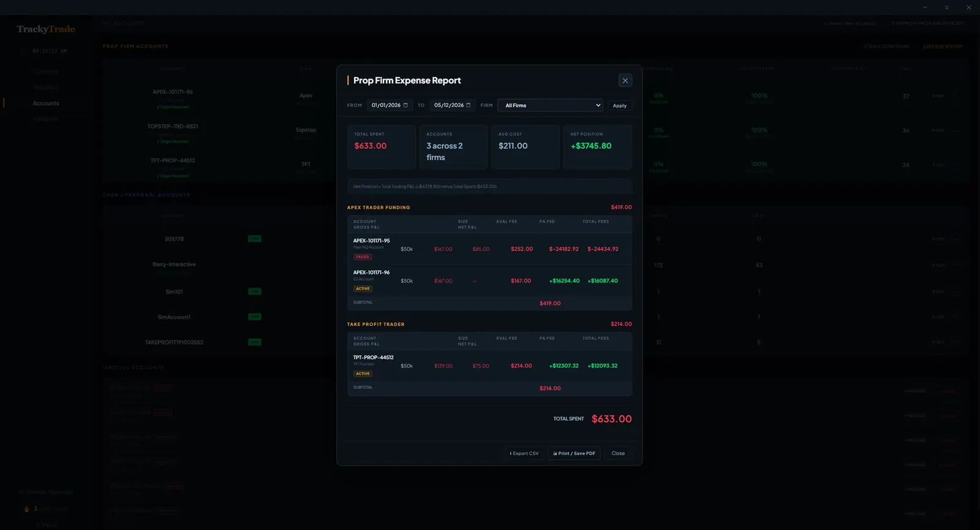Click net P&L +$16087.40 value
This screenshot has height=530, width=980.
click(603, 281)
